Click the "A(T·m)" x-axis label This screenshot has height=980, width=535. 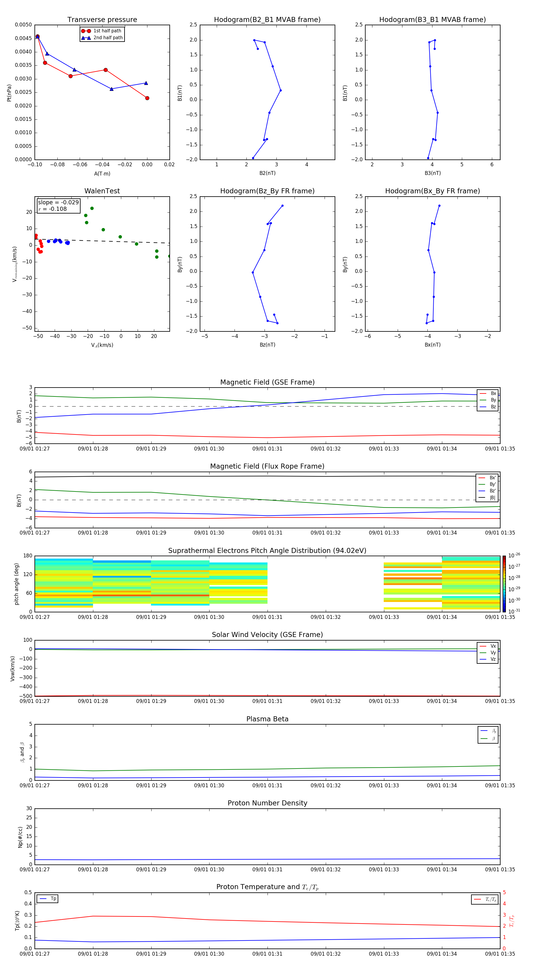102,174
